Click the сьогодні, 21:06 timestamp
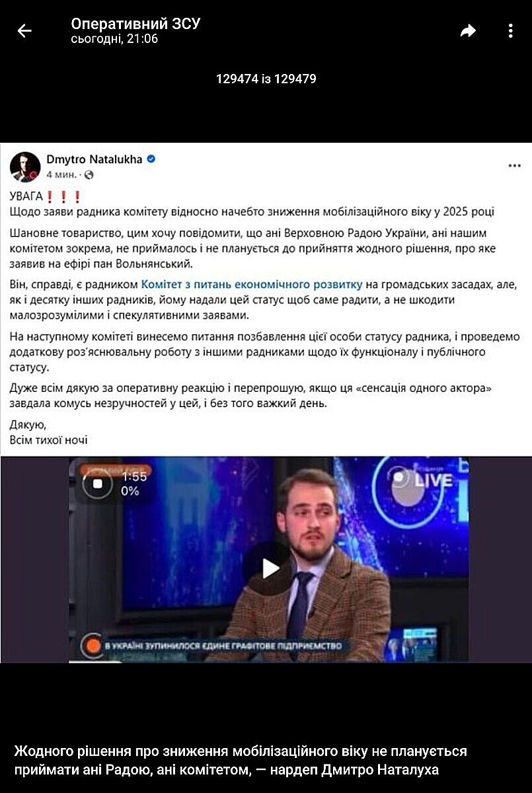Screen dimensions: 532x793 pos(114,39)
